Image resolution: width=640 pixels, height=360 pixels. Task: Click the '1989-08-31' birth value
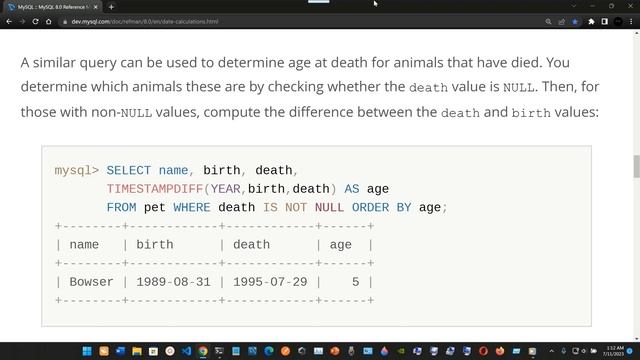click(x=173, y=282)
